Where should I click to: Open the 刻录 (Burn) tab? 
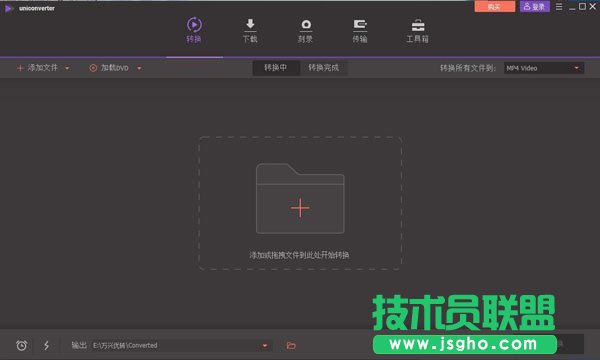click(x=305, y=30)
